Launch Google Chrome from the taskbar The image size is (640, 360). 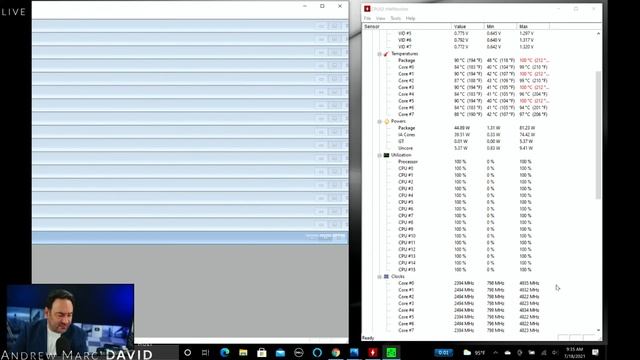(336, 352)
